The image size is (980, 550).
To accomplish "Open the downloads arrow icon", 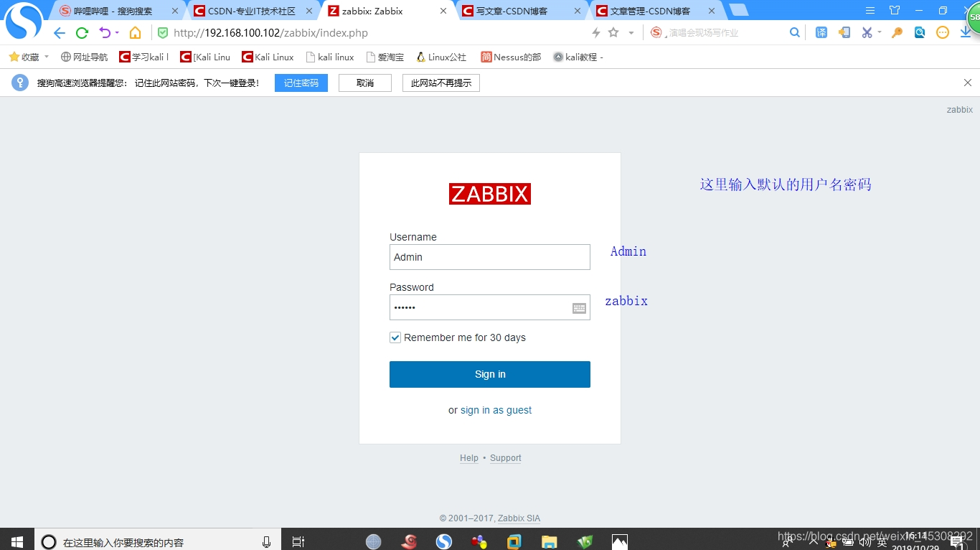I will coord(966,33).
